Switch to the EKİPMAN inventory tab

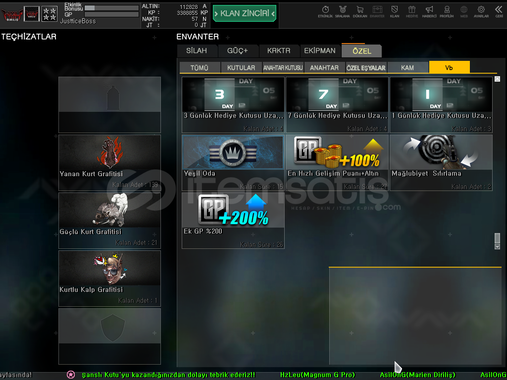(x=320, y=51)
